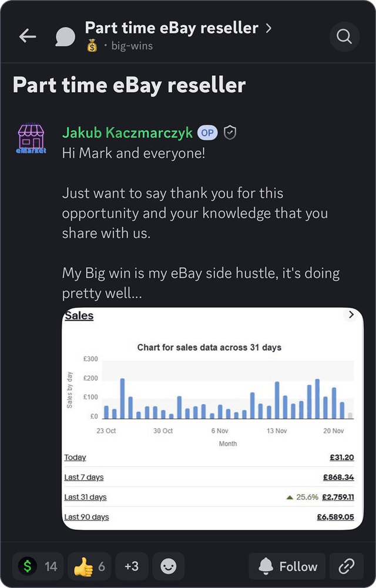
Task: Click the share link icon near Follow
Action: [x=346, y=566]
